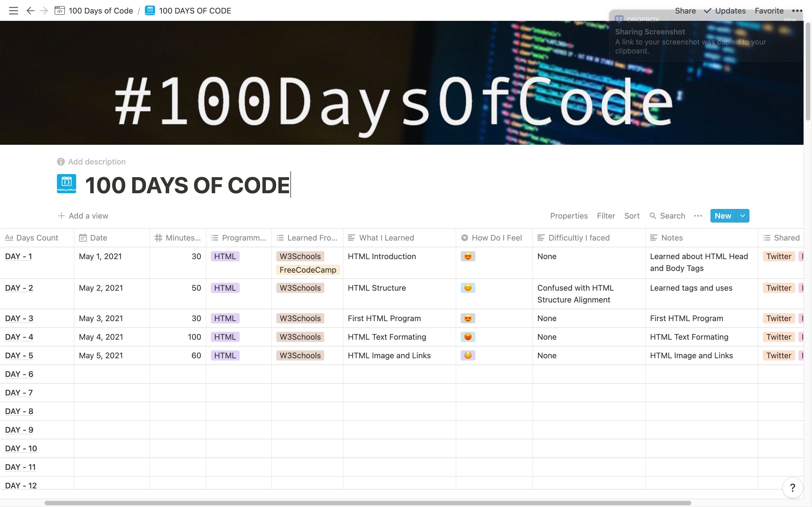Toggle Favorite for this page
The width and height of the screenshot is (812, 507).
pos(769,11)
